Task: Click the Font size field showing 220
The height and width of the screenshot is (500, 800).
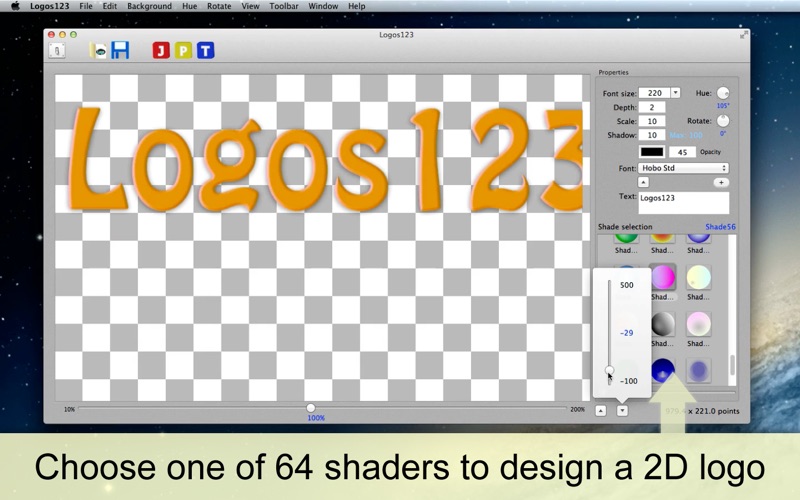Action: tap(655, 93)
